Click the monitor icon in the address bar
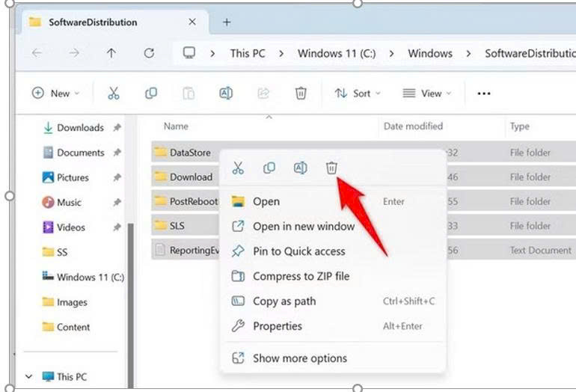The image size is (576, 392). (189, 53)
